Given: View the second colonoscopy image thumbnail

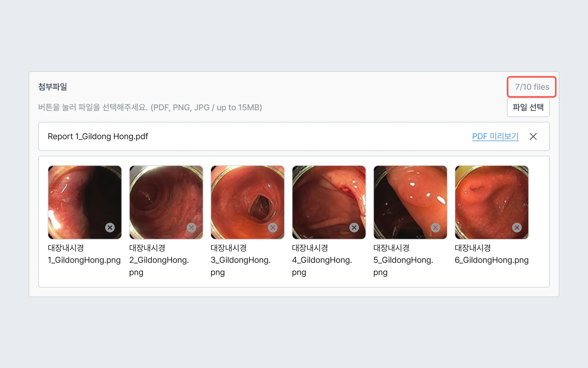Looking at the screenshot, I should point(162,198).
